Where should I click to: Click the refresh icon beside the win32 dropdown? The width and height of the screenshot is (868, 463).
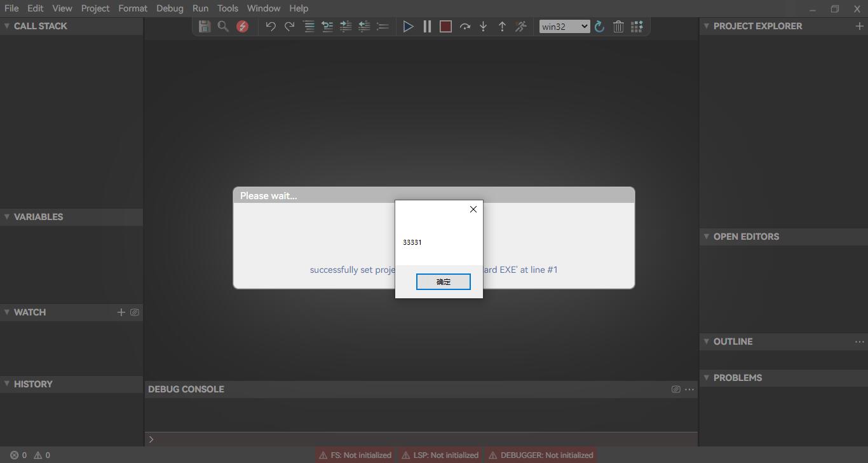599,26
